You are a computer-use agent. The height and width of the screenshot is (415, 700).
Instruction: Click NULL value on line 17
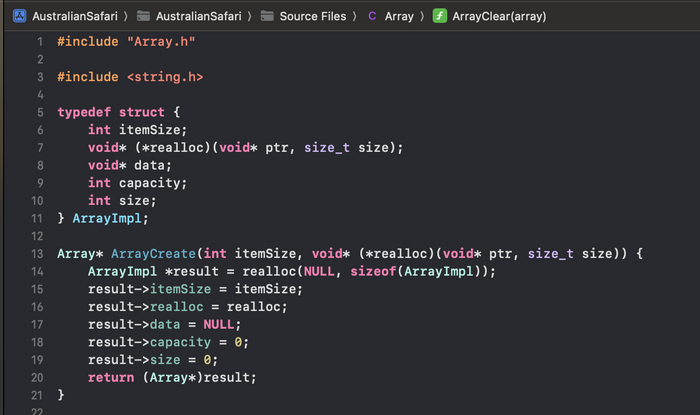click(x=219, y=324)
